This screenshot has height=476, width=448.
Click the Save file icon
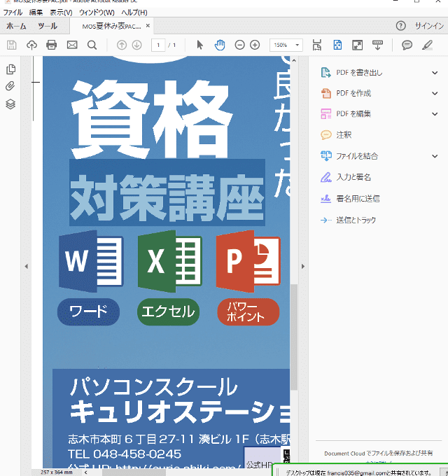pyautogui.click(x=11, y=45)
